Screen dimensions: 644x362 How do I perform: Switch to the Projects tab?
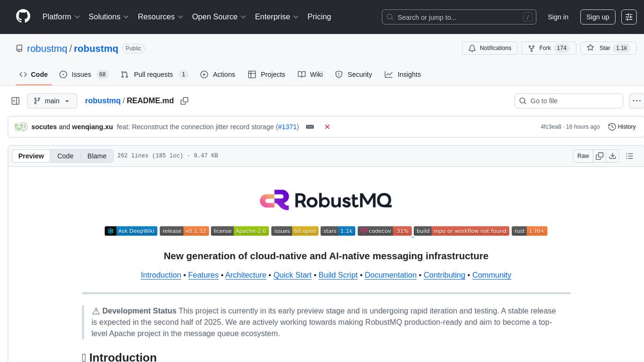point(267,74)
